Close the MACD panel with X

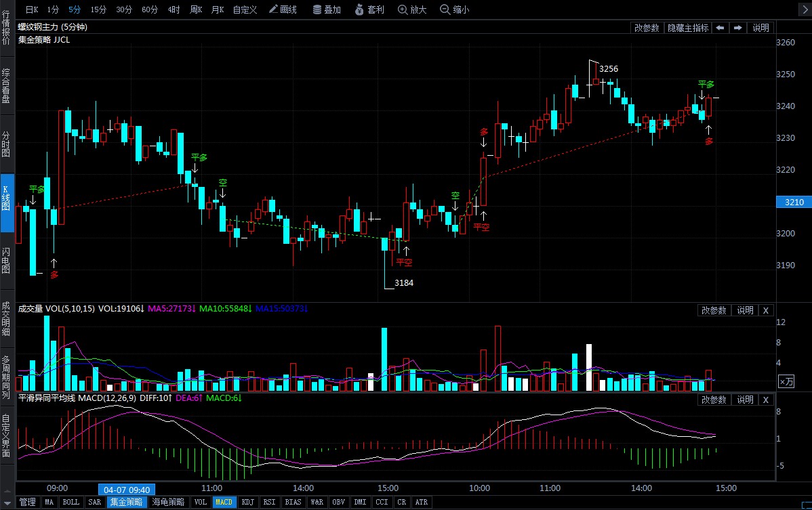766,400
